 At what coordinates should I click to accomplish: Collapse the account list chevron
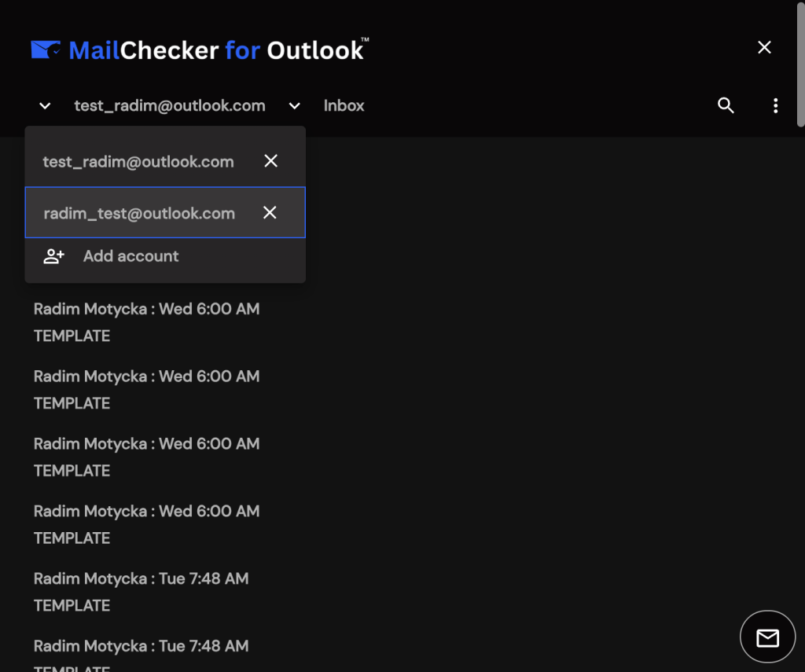point(45,106)
